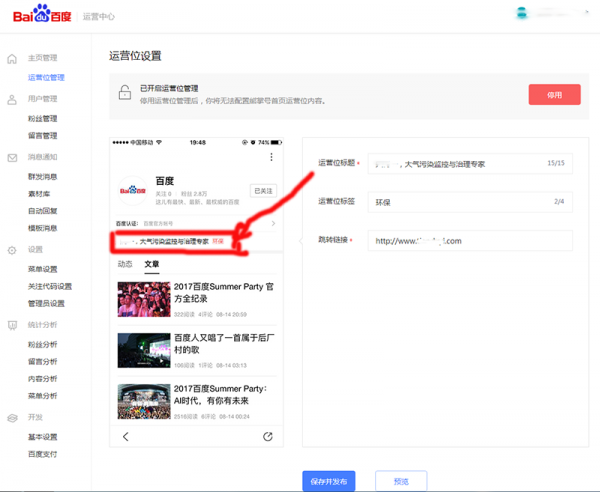Select 运营位管理 in the sidebar
This screenshot has width=600, height=492.
[46, 77]
